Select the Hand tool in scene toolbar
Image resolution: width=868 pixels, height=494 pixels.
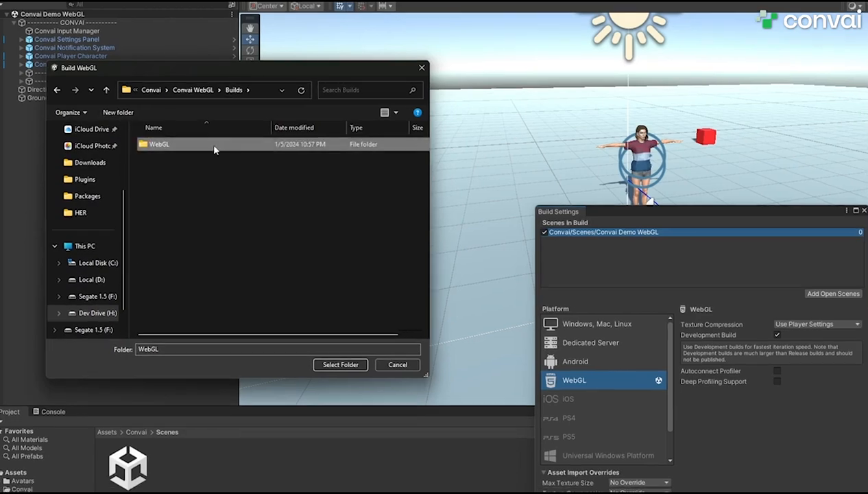[250, 28]
